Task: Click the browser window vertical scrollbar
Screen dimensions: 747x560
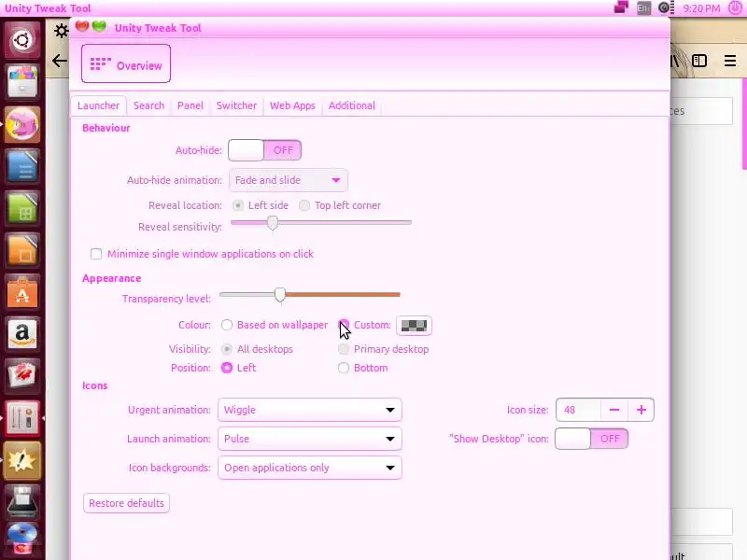Action: 744,124
